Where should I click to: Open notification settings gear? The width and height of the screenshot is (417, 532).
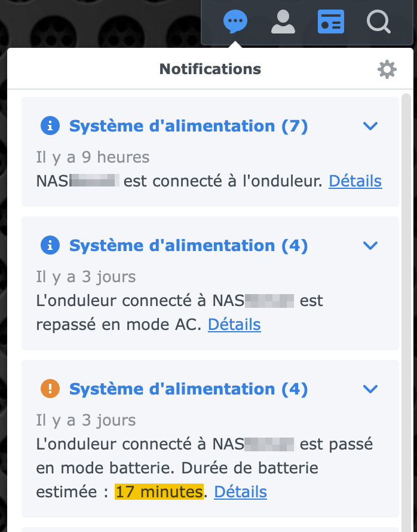click(387, 69)
